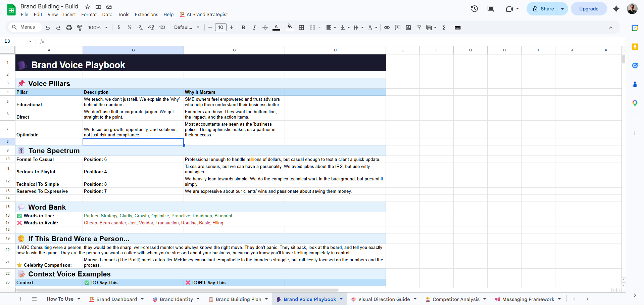Open Brand Voice Playbook tab menu arrow
This screenshot has height=305, width=644.
(x=341, y=299)
